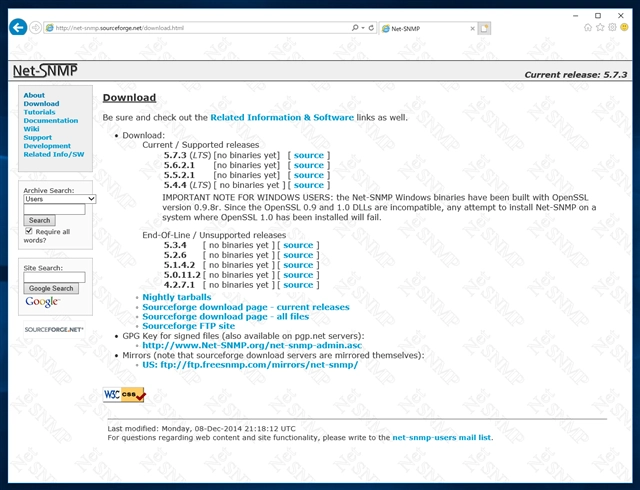Click the page icon in the address bar
Screen dimensions: 640x490
(49, 28)
